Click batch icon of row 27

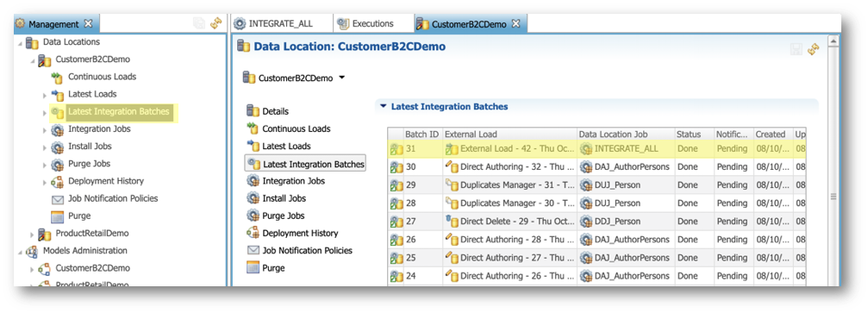point(396,222)
